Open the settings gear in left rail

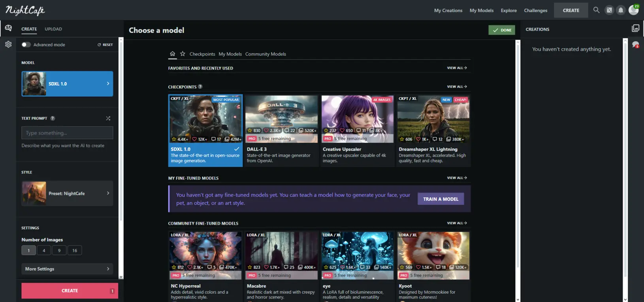(x=8, y=44)
